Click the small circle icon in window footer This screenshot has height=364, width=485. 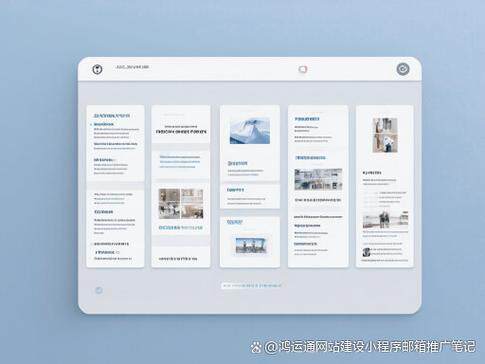click(99, 290)
